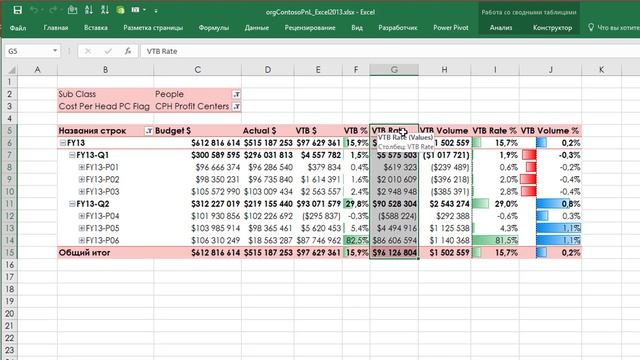Click the Insert Function fx icon
This screenshot has height=360, width=640.
128,51
